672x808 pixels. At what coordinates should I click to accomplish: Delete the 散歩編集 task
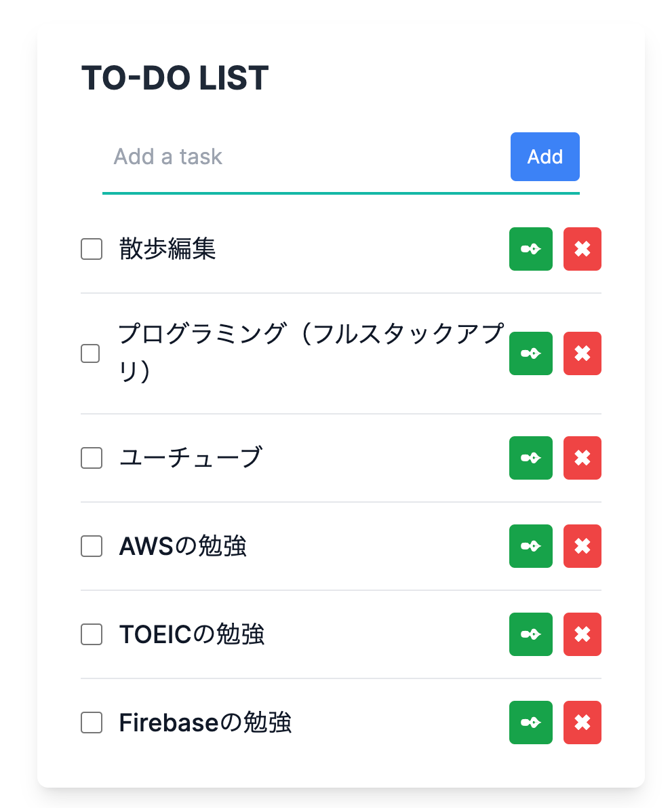pos(582,249)
